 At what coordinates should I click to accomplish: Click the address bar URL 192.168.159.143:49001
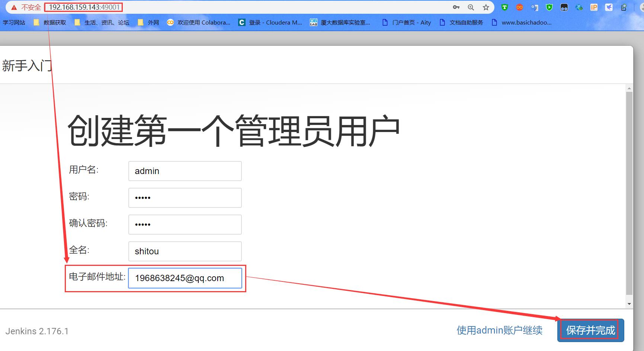click(x=84, y=7)
